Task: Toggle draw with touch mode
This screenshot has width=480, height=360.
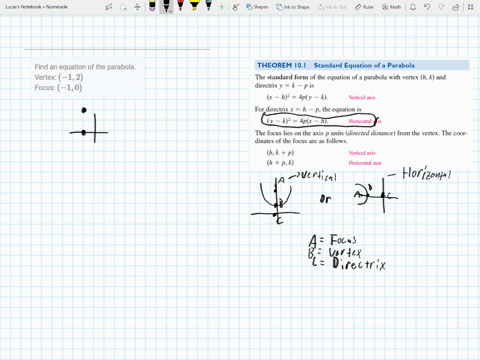Action: tap(236, 7)
